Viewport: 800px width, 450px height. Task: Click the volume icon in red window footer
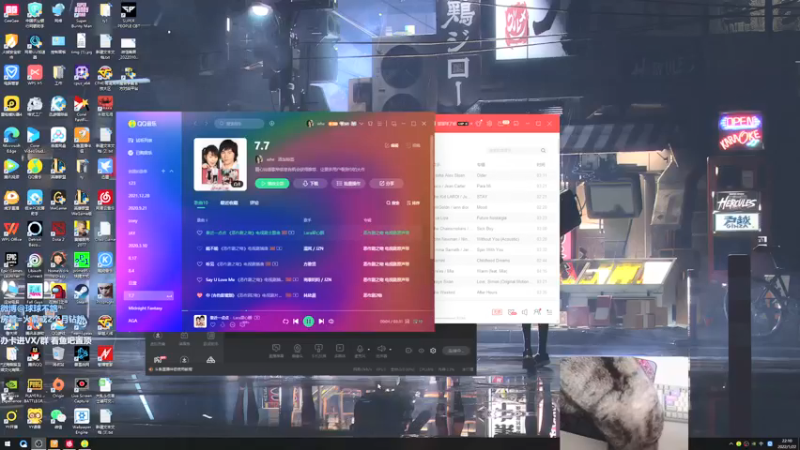click(524, 312)
